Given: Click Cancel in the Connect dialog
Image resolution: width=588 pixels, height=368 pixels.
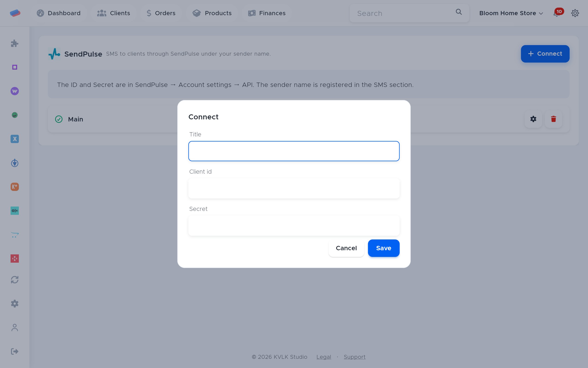Looking at the screenshot, I should point(346,248).
